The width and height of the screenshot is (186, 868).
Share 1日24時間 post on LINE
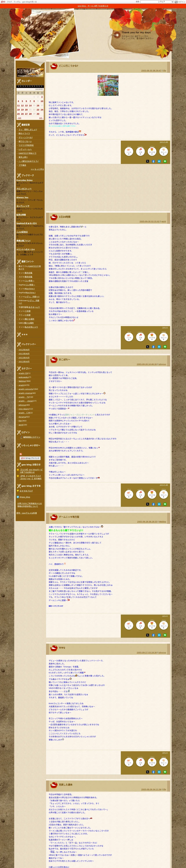(x=165, y=347)
